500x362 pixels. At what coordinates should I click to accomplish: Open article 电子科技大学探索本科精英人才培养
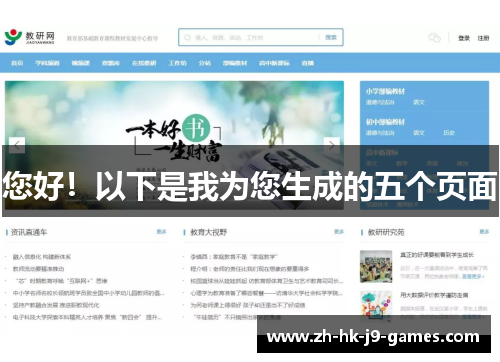pyautogui.click(x=88, y=317)
